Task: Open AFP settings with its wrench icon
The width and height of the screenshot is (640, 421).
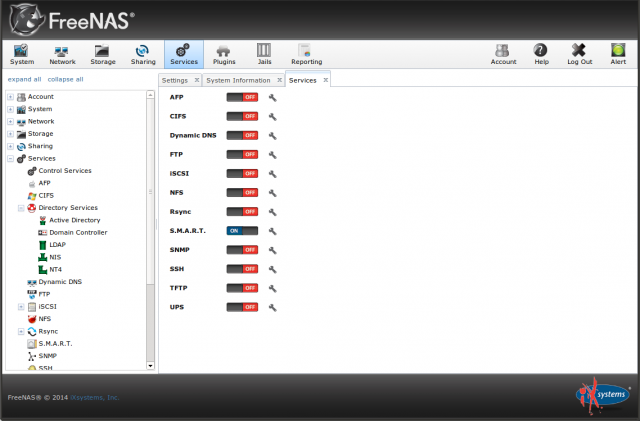Action: [273, 98]
